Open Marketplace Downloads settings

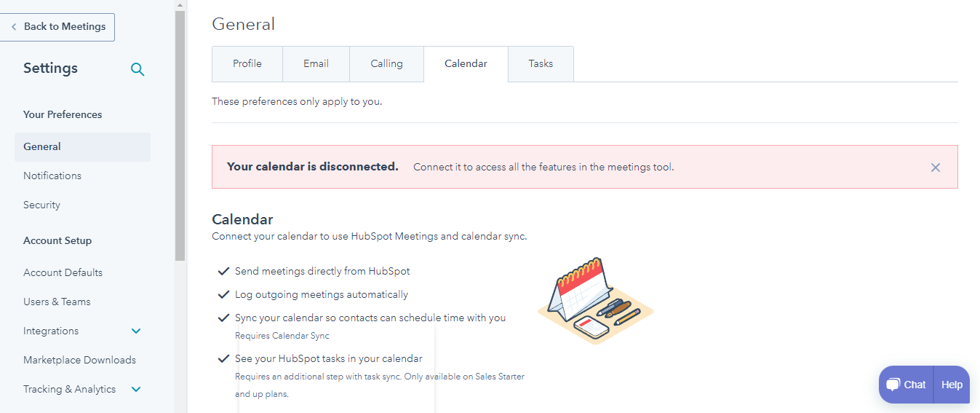coord(79,360)
